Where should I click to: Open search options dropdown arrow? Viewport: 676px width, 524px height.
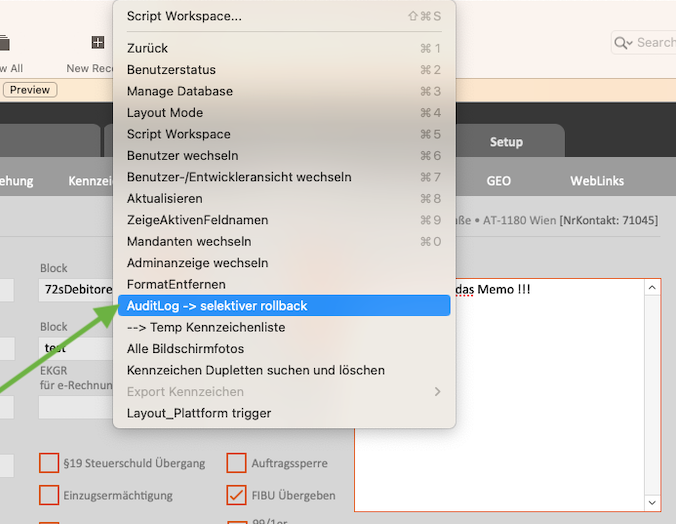pos(630,43)
